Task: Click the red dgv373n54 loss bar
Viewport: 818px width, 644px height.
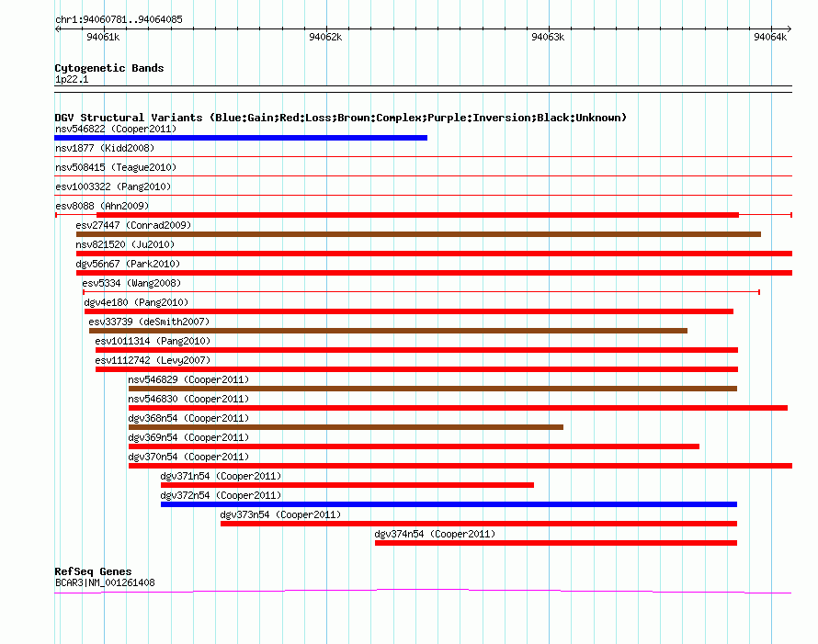Action: pos(479,524)
